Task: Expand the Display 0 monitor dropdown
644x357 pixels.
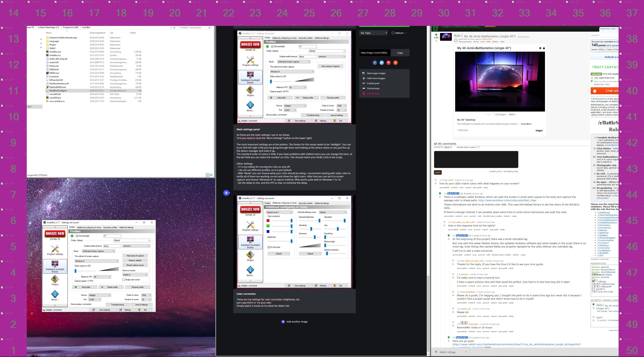Action: 135,275
